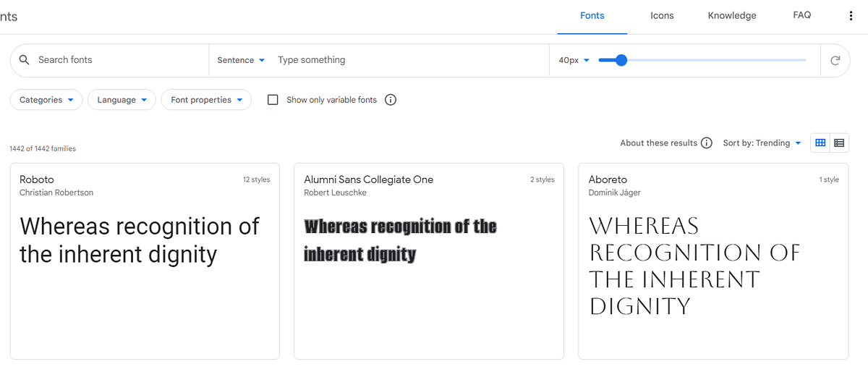This screenshot has width=868, height=372.
Task: Click designer name Robert Leuschke
Action: 336,193
